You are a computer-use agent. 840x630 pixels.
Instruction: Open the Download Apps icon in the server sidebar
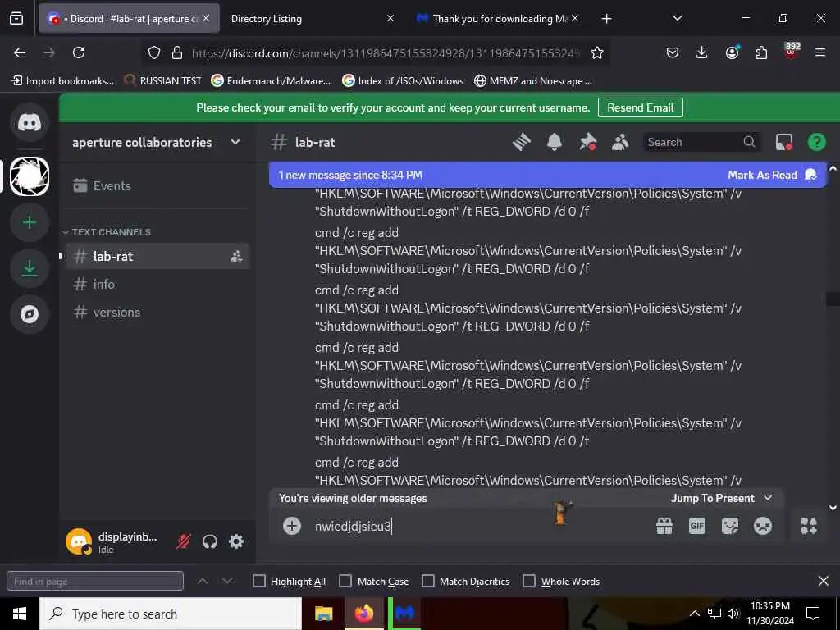pos(30,268)
